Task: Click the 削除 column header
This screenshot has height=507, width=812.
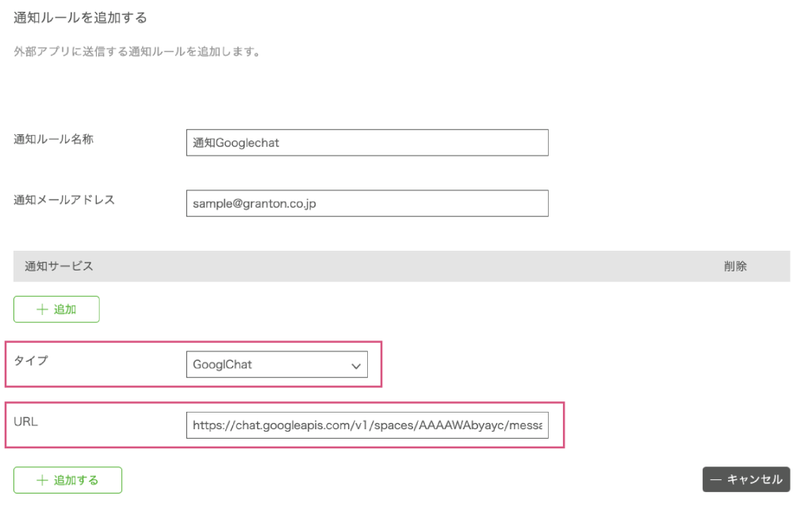Action: 735,267
